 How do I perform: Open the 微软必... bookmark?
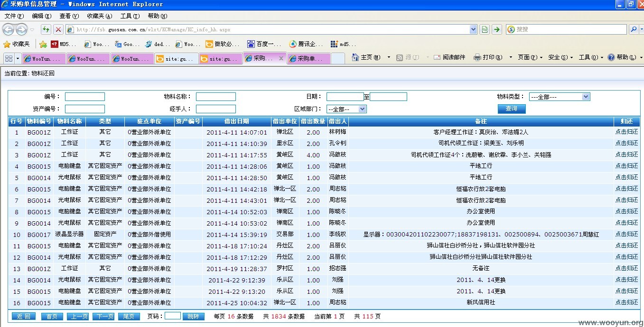[x=223, y=44]
